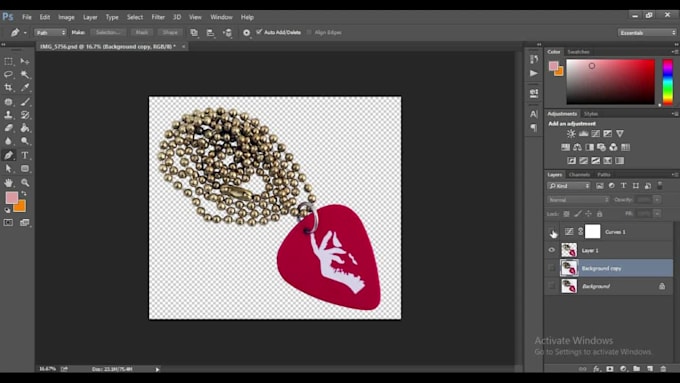Open the Image menu

pos(66,17)
